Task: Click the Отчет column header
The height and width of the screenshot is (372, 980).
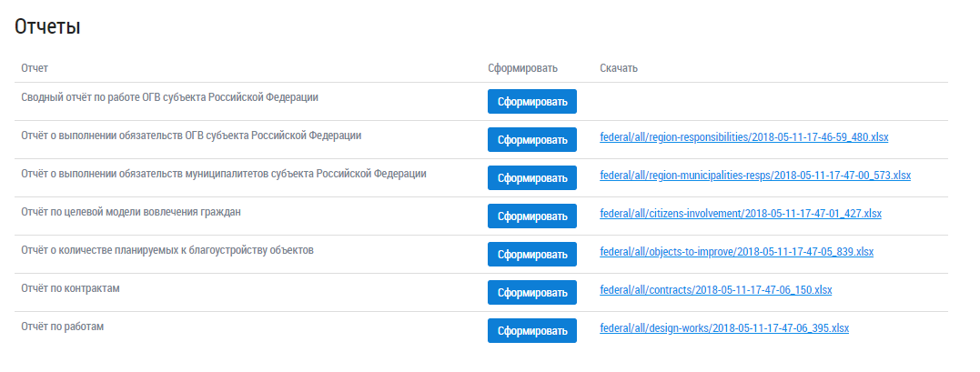Action: [x=35, y=68]
